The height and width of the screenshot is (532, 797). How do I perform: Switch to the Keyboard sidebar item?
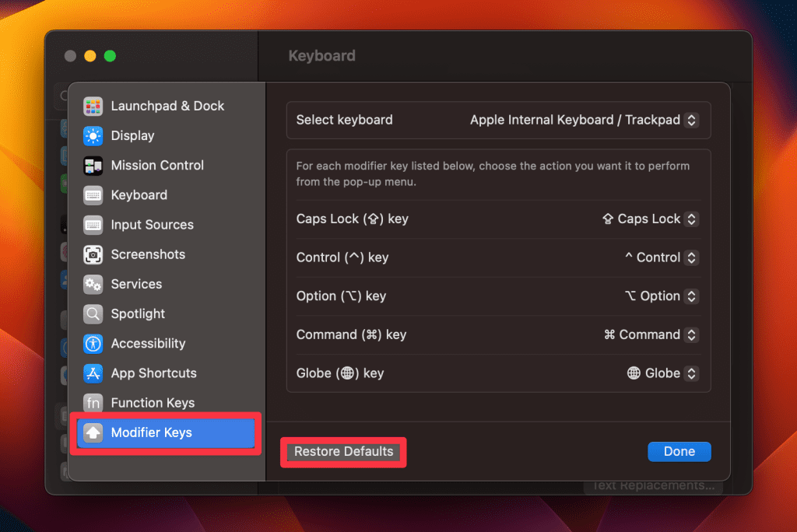point(139,195)
